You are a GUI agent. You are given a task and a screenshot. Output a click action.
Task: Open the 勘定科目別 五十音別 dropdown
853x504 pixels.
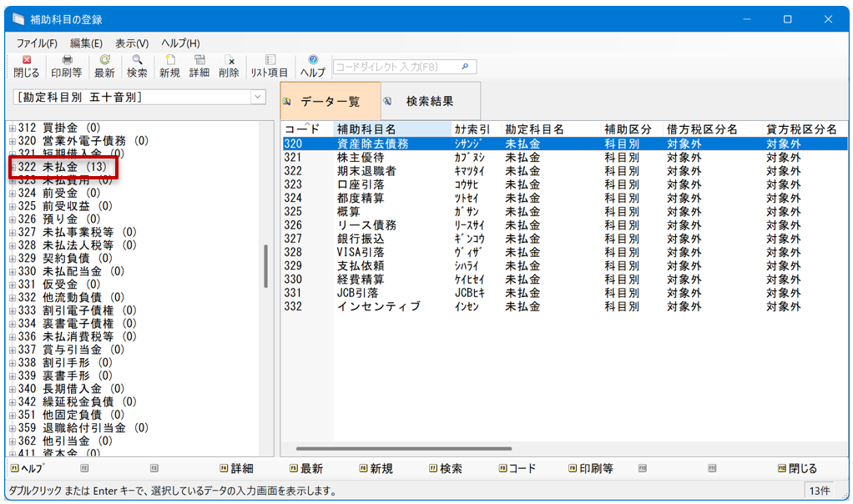click(x=258, y=98)
